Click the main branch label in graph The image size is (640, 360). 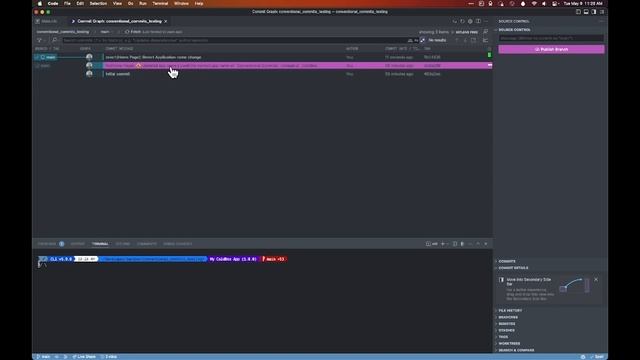[48, 57]
